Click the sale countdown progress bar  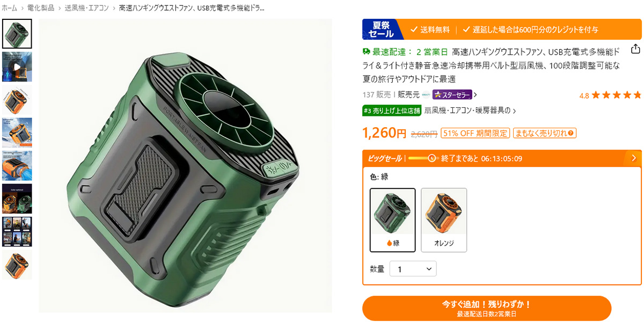[422, 158]
